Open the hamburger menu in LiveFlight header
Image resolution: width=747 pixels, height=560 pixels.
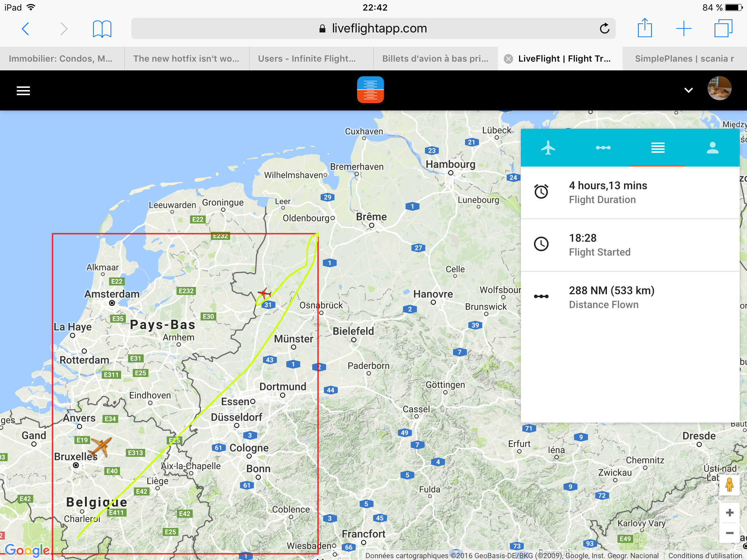[x=23, y=91]
